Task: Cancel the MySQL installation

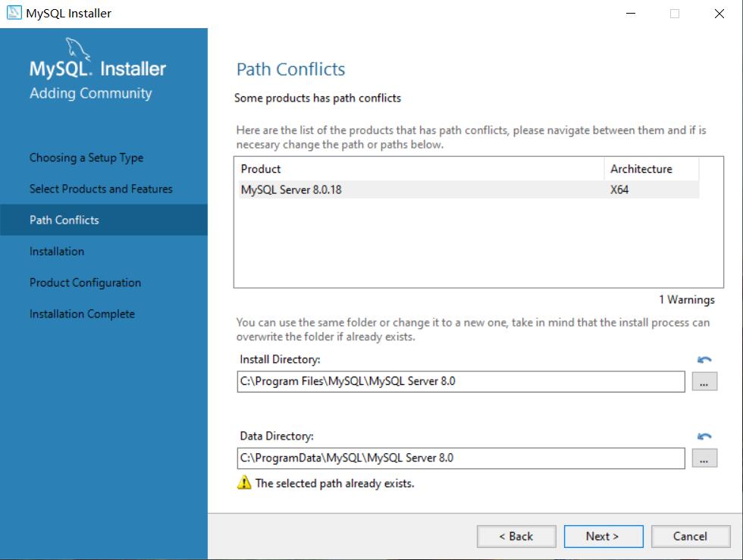Action: coord(690,536)
